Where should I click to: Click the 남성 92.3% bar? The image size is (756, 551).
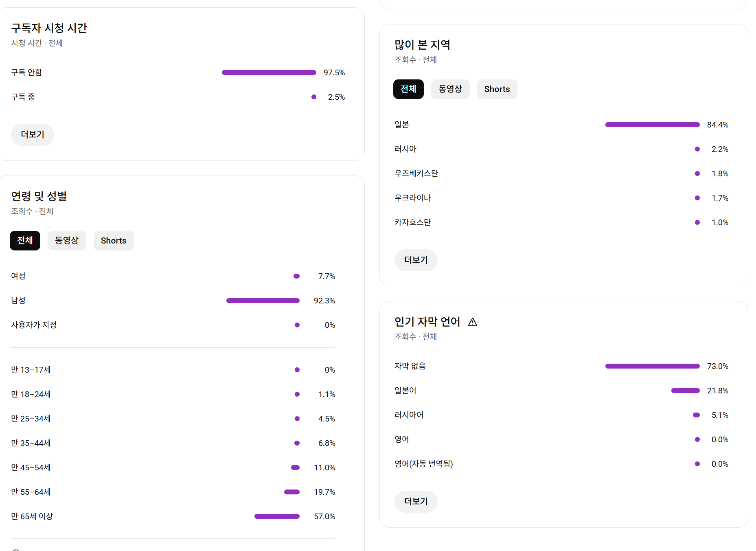point(263,301)
